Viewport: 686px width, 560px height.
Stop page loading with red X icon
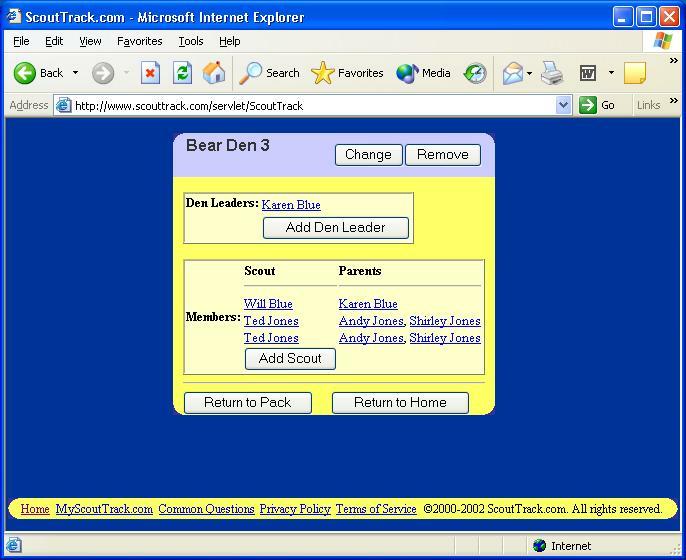[x=150, y=73]
